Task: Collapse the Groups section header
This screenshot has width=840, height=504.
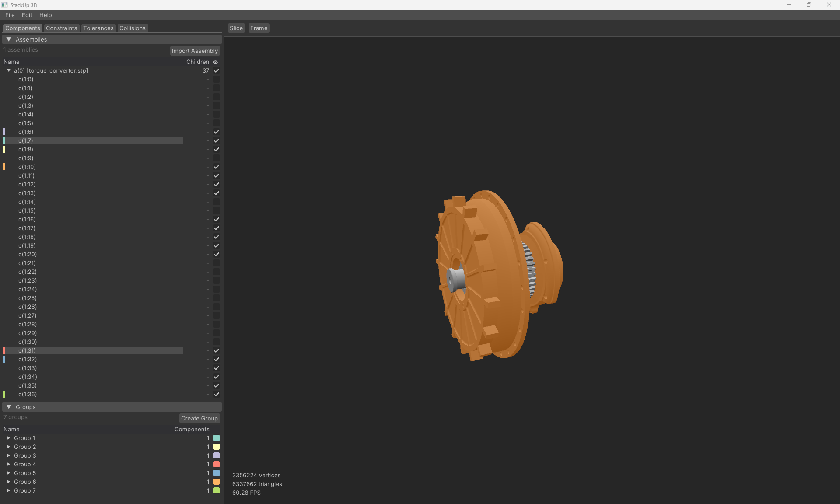Action: click(9, 407)
